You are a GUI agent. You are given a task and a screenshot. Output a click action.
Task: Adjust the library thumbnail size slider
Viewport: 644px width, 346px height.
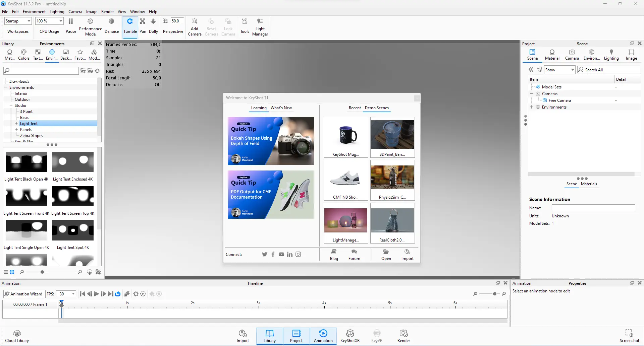(42, 272)
